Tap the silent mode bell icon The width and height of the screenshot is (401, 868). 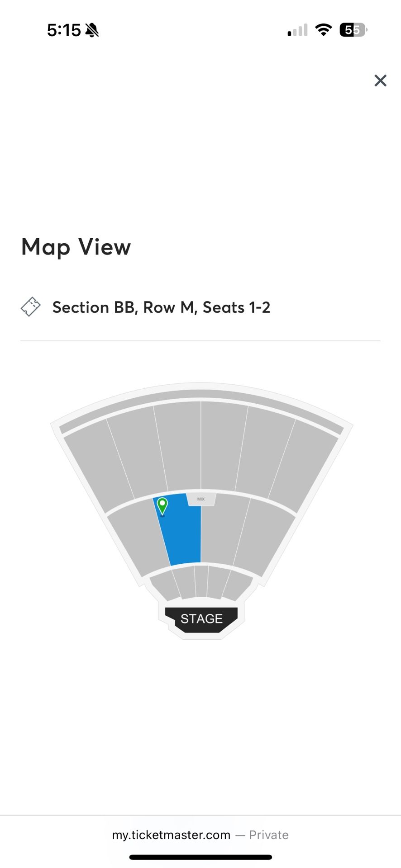[x=92, y=30]
